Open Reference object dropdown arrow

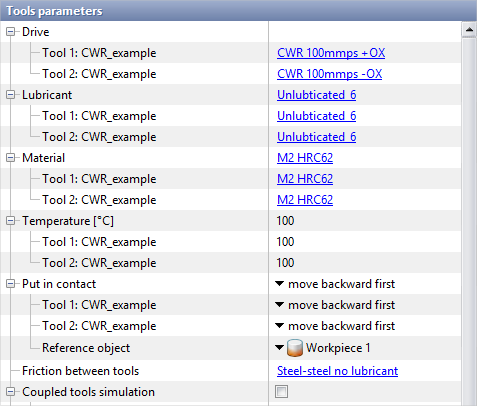pos(279,348)
